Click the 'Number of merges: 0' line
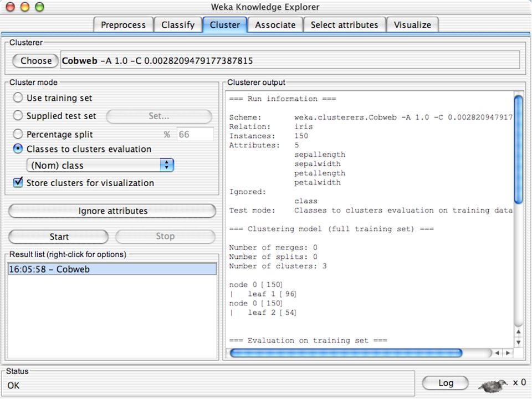 (x=273, y=247)
